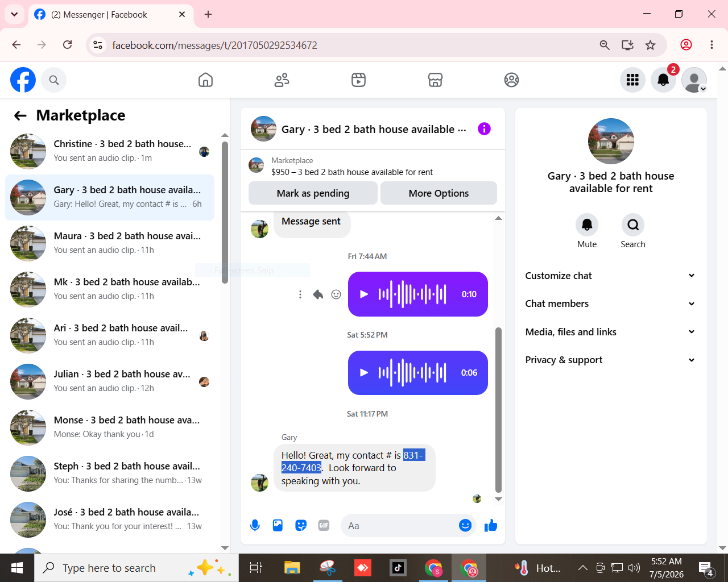This screenshot has width=728, height=582.
Task: Reload the page
Action: 67,45
